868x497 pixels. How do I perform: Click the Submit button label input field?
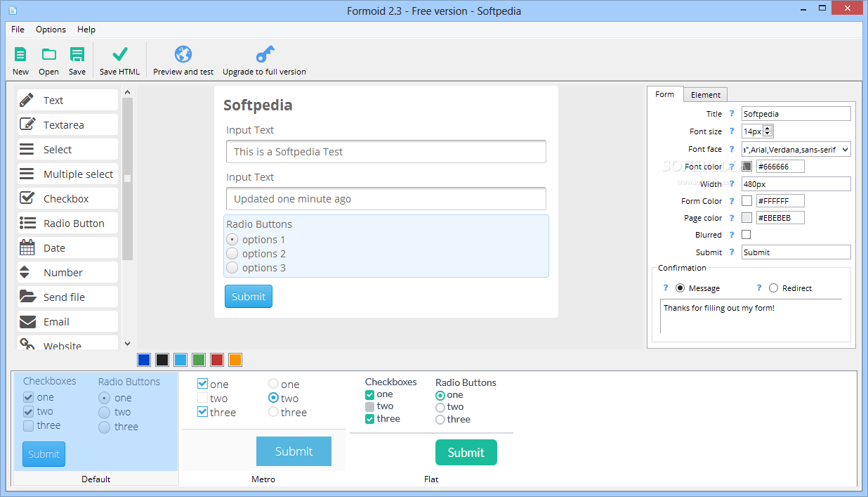pyautogui.click(x=796, y=252)
